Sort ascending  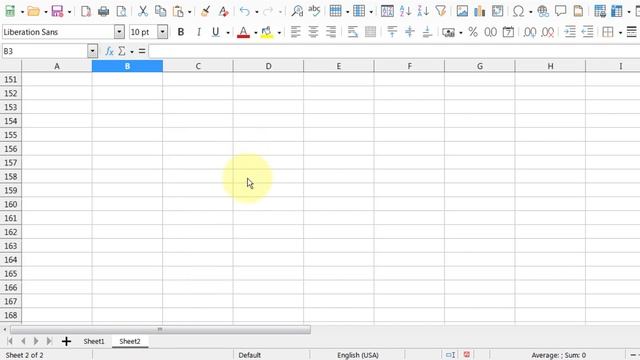coord(405,11)
